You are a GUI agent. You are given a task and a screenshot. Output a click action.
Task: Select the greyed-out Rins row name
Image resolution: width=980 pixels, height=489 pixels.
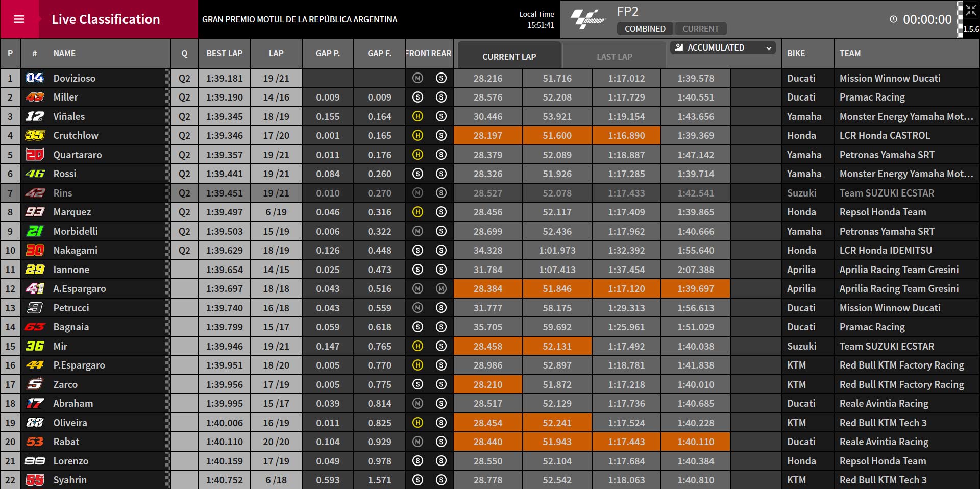tap(63, 193)
